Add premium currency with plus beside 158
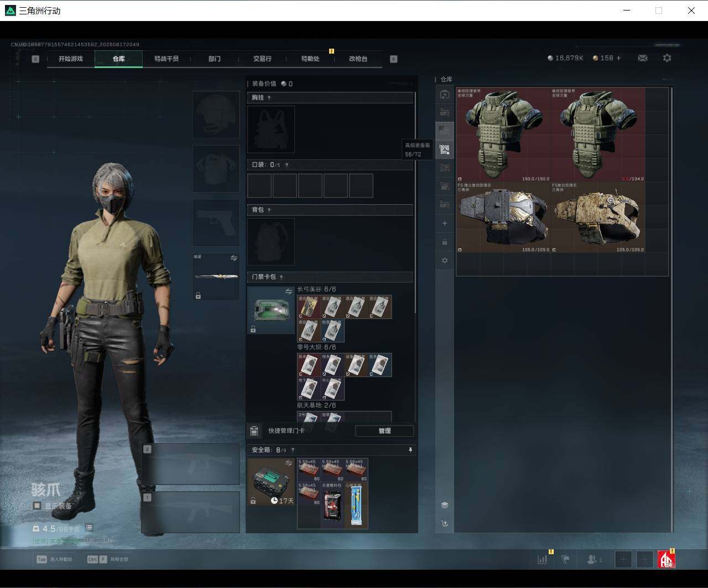This screenshot has height=588, width=708. [x=618, y=58]
